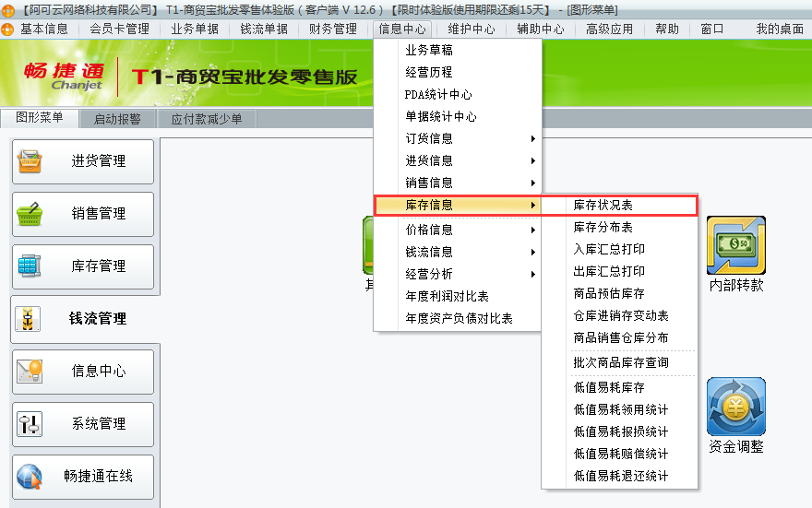812x508 pixels.
Task: Click the 信息中心 lightbulb icon
Action: 30,372
